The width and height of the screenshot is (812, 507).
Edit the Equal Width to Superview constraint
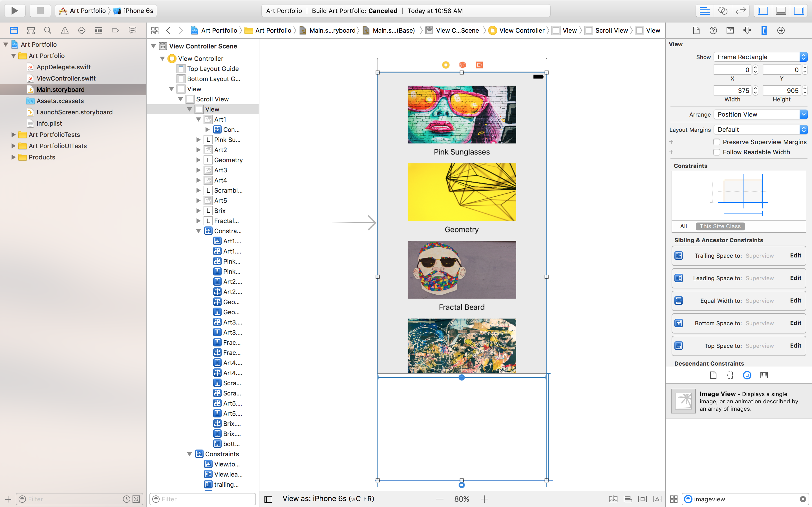point(796,301)
